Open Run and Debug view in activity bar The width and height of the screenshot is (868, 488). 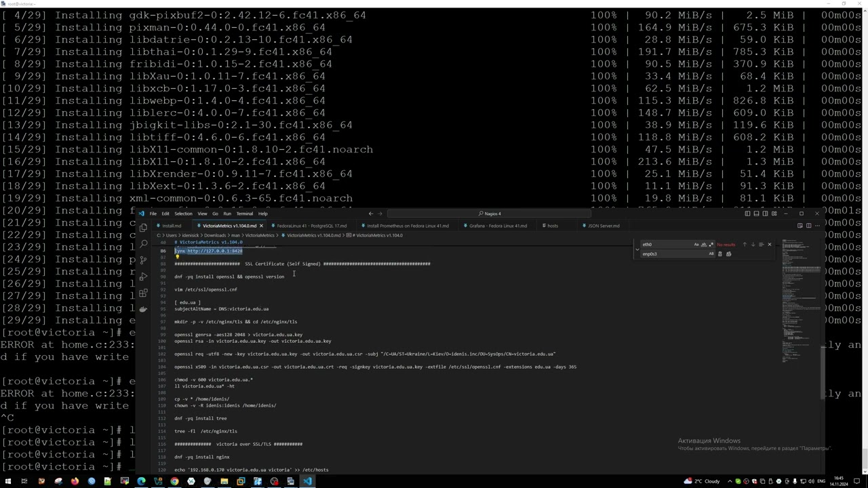(143, 277)
